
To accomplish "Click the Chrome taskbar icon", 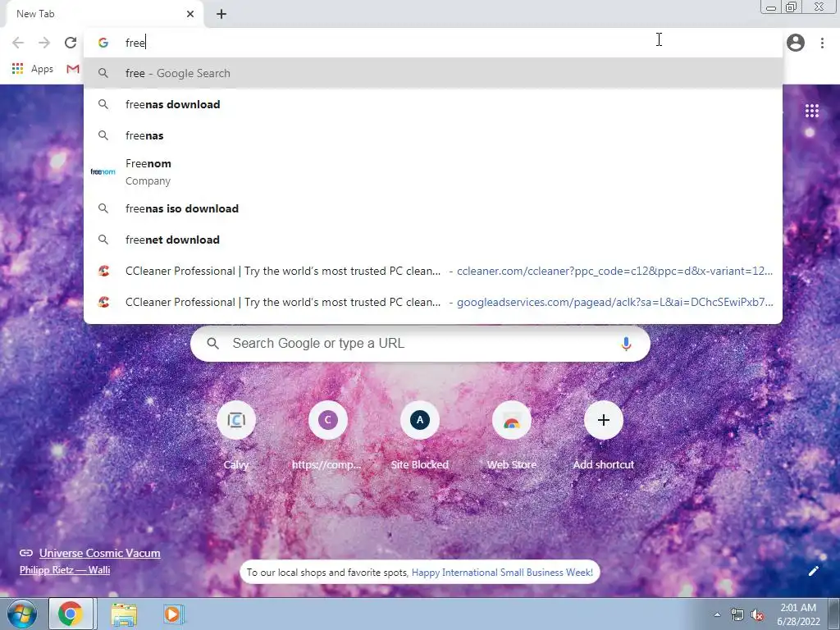I will tap(71, 614).
